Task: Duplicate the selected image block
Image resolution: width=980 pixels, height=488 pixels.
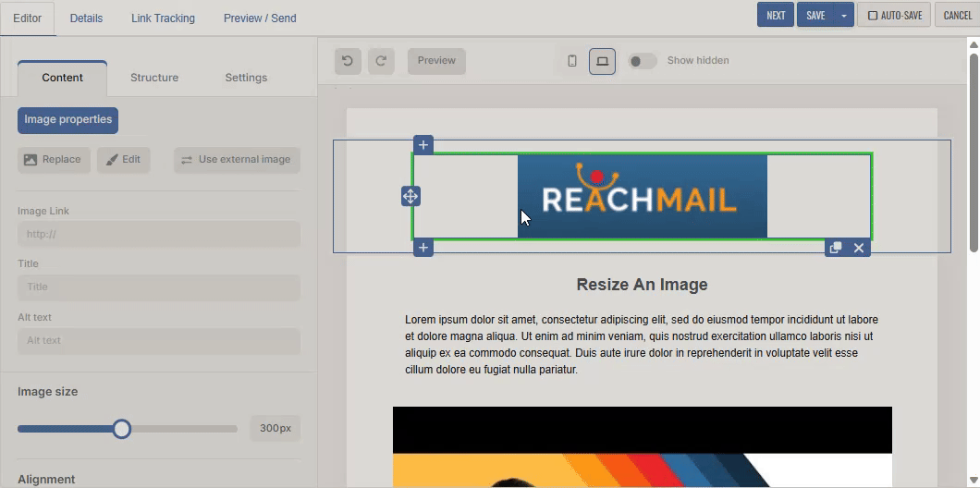Action: (836, 248)
